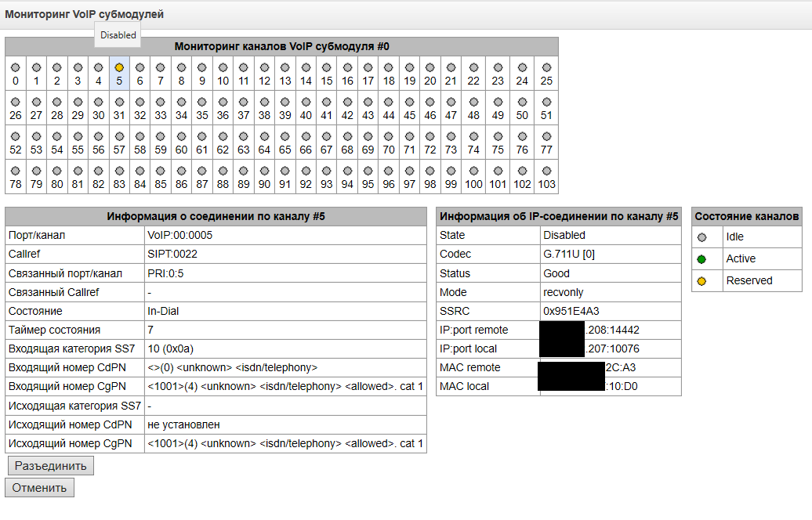Select channel 38 indicator

(x=265, y=102)
